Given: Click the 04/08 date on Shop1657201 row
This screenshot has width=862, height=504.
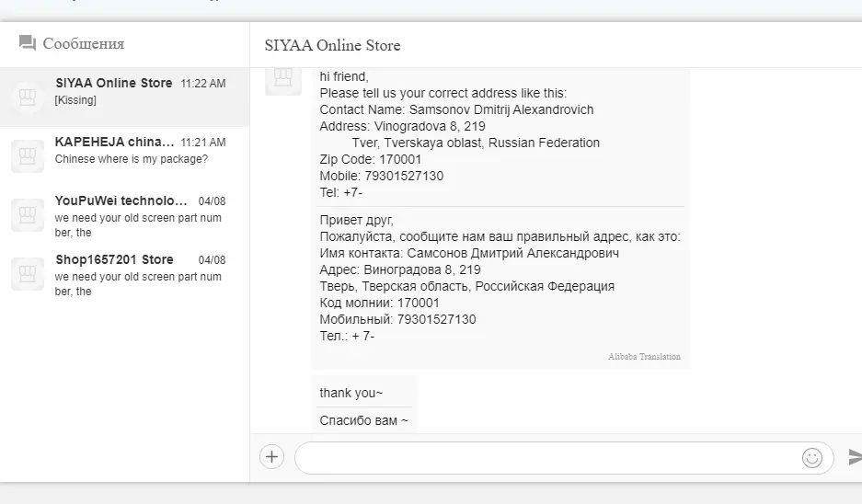Looking at the screenshot, I should [x=212, y=260].
